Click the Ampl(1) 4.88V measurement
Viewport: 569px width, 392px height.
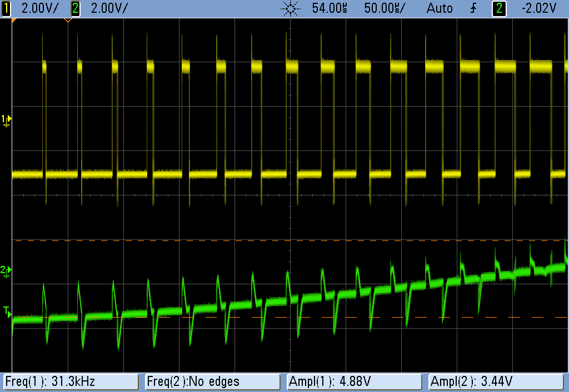pyautogui.click(x=355, y=381)
